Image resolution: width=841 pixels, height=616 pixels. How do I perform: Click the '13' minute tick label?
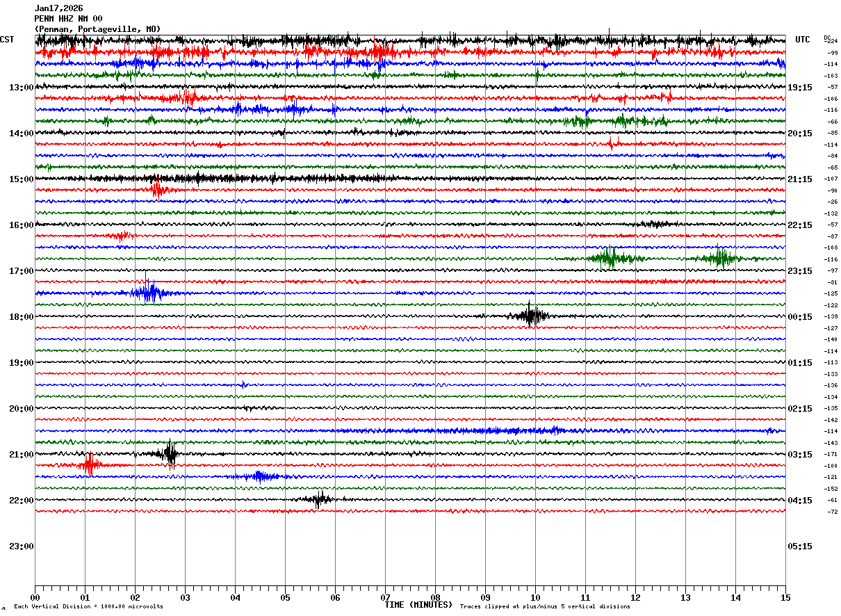click(x=685, y=597)
